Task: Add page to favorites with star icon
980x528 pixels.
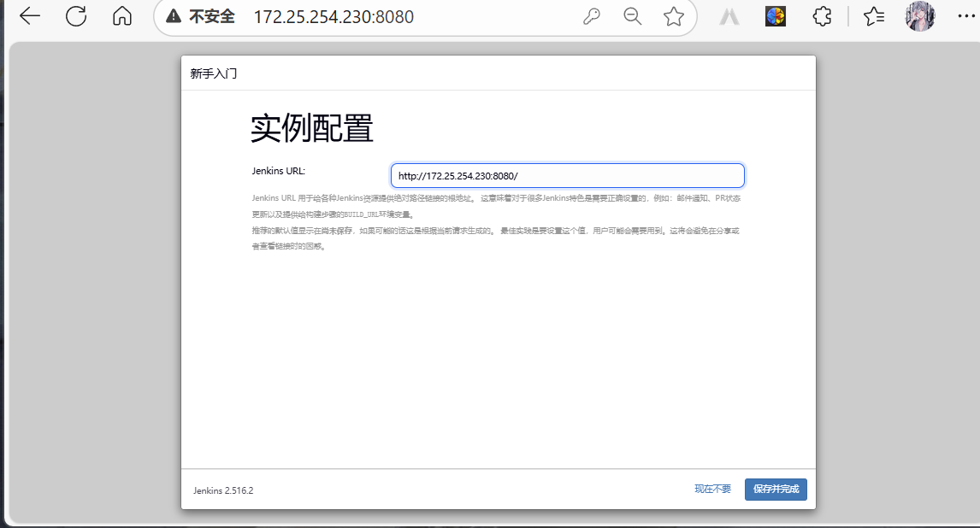Action: 674,17
